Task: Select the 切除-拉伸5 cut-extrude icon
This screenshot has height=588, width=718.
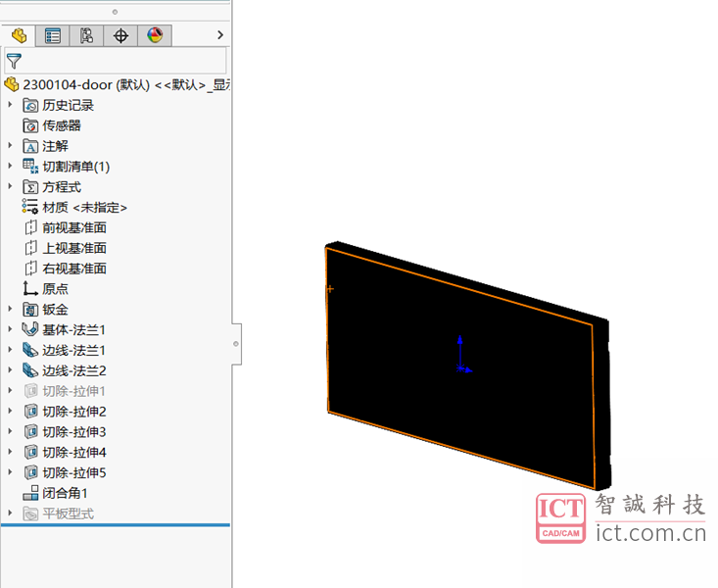Action: (30, 472)
